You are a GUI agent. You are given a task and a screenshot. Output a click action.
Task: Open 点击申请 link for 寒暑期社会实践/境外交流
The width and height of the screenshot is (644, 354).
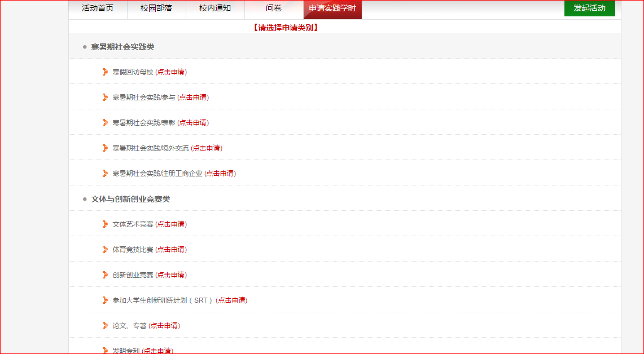pyautogui.click(x=207, y=148)
